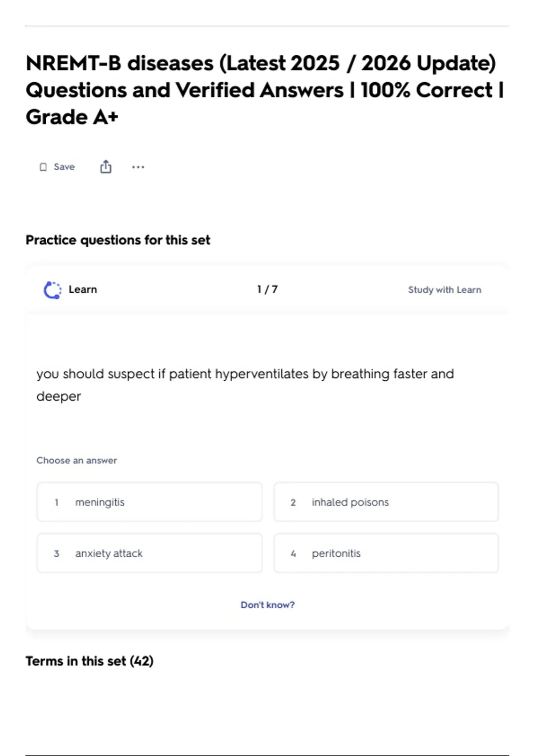The image size is (534, 756).
Task: Click the Save bookmark icon
Action: point(43,167)
